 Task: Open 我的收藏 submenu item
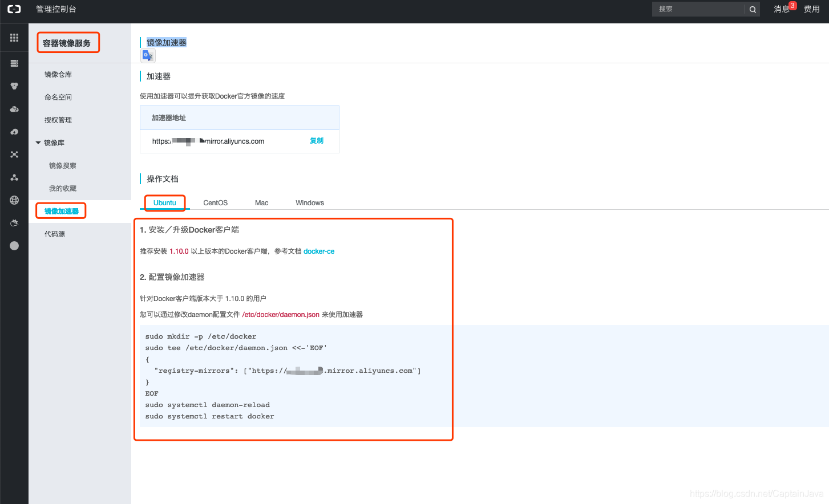(x=63, y=189)
